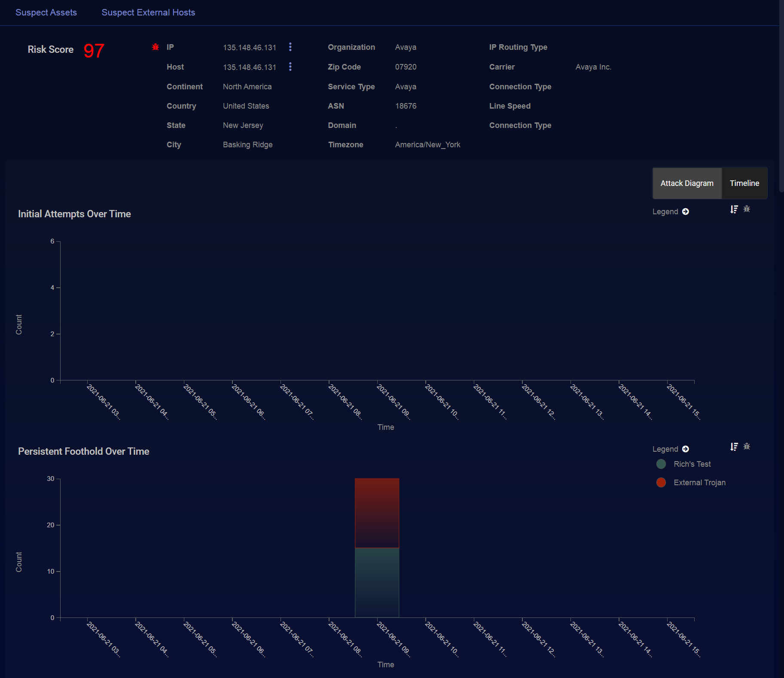
Task: Expand Legend arrow for Initial Attempts chart
Action: (x=686, y=212)
